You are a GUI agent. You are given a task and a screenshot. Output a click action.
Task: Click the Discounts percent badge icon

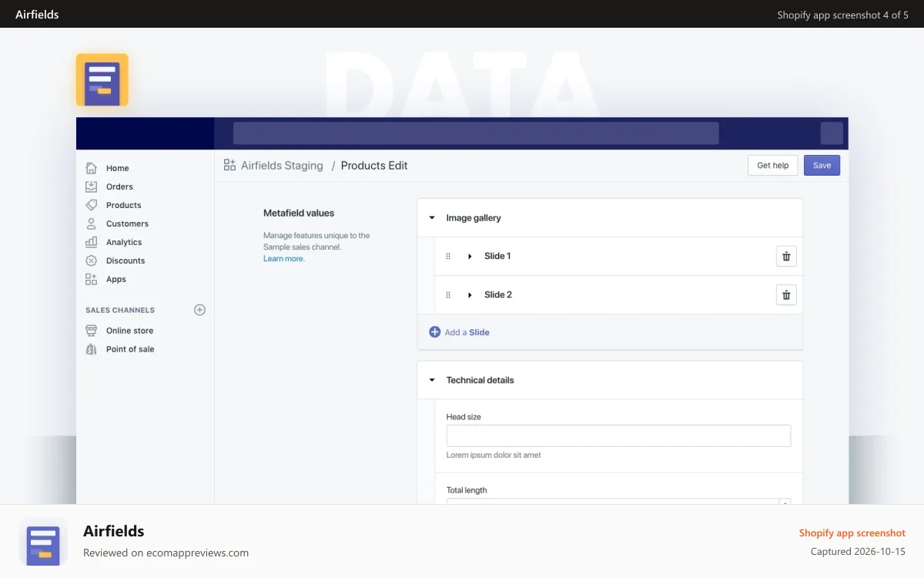click(x=92, y=260)
